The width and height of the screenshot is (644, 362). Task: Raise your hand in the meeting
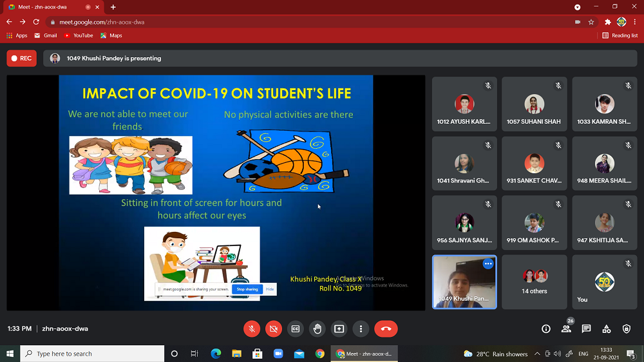pyautogui.click(x=317, y=329)
